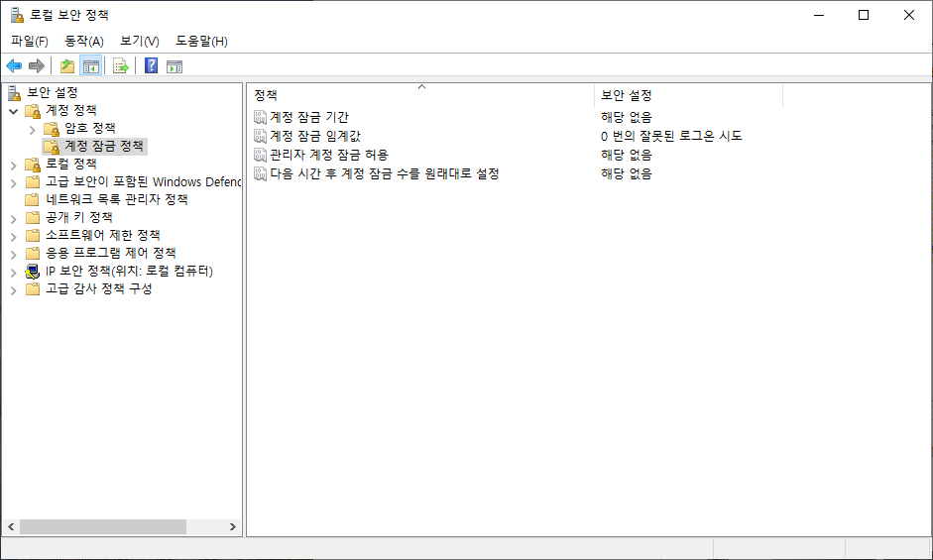Open the 보기(V) menu
The width and height of the screenshot is (933, 560).
pyautogui.click(x=139, y=41)
